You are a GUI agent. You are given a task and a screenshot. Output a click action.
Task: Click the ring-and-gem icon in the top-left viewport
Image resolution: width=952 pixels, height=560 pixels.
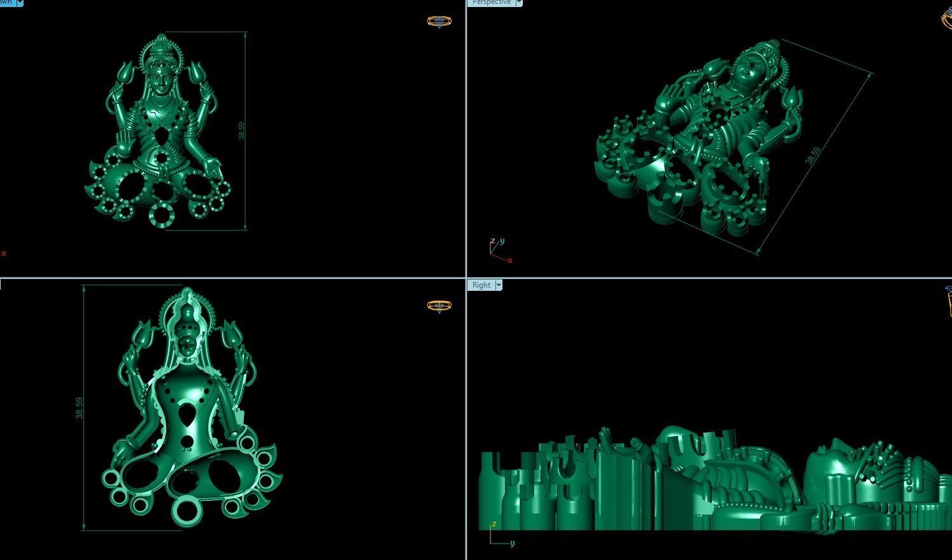click(439, 21)
